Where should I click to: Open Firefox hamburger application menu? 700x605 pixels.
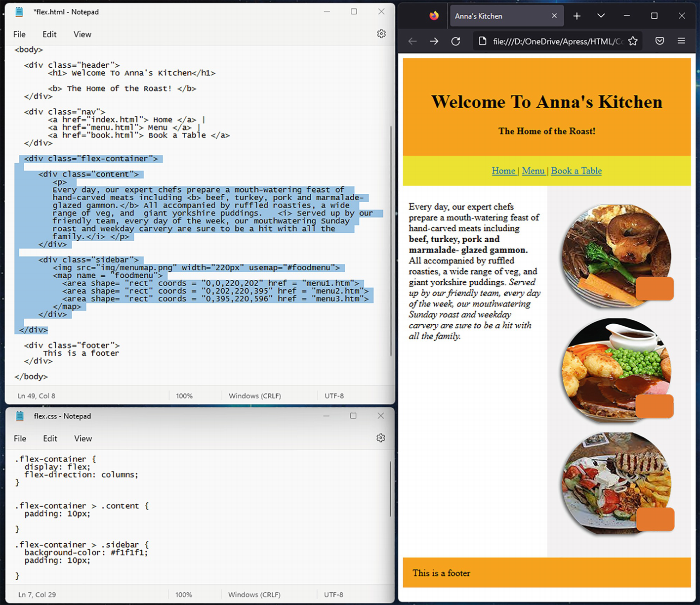pyautogui.click(x=681, y=42)
